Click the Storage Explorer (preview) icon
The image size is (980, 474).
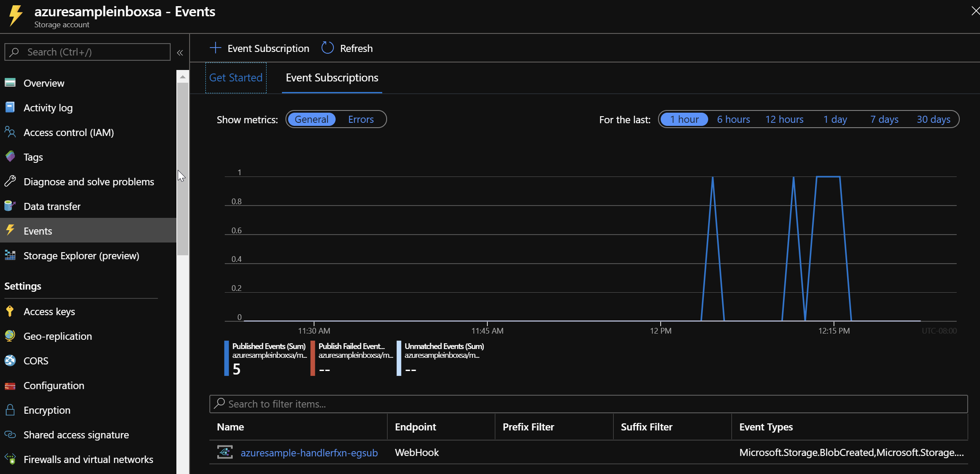(x=10, y=255)
